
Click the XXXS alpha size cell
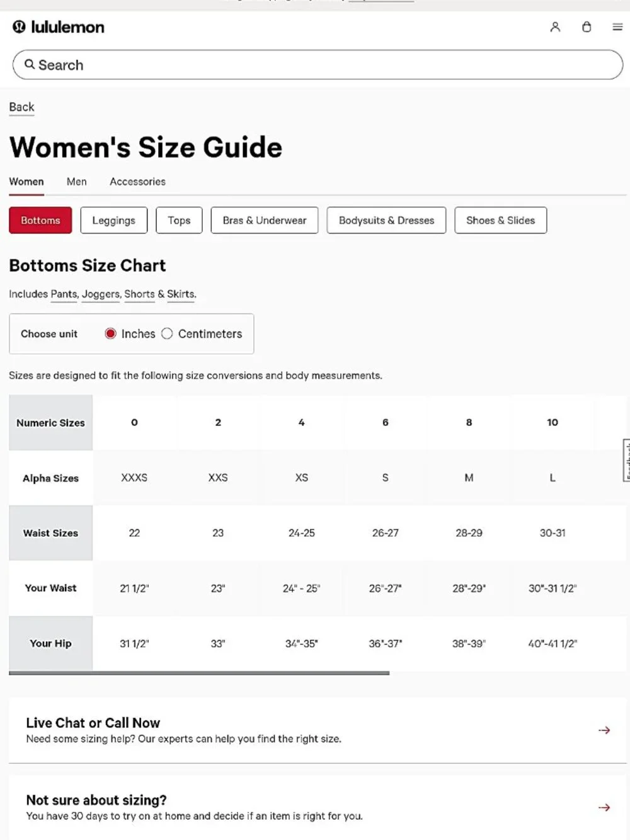[134, 478]
